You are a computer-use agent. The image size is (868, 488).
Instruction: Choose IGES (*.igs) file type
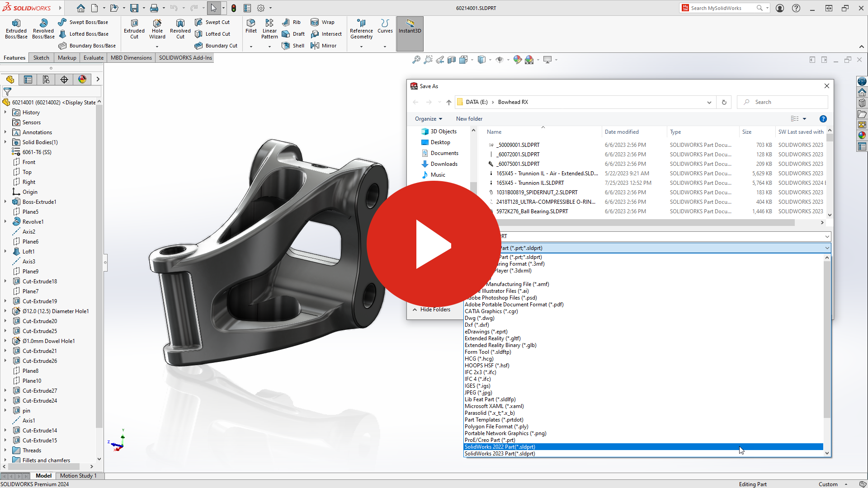(643, 386)
